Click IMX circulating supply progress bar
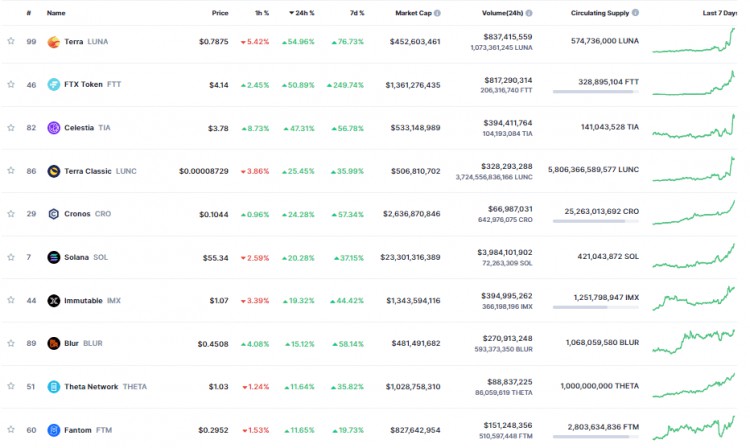 click(x=596, y=307)
